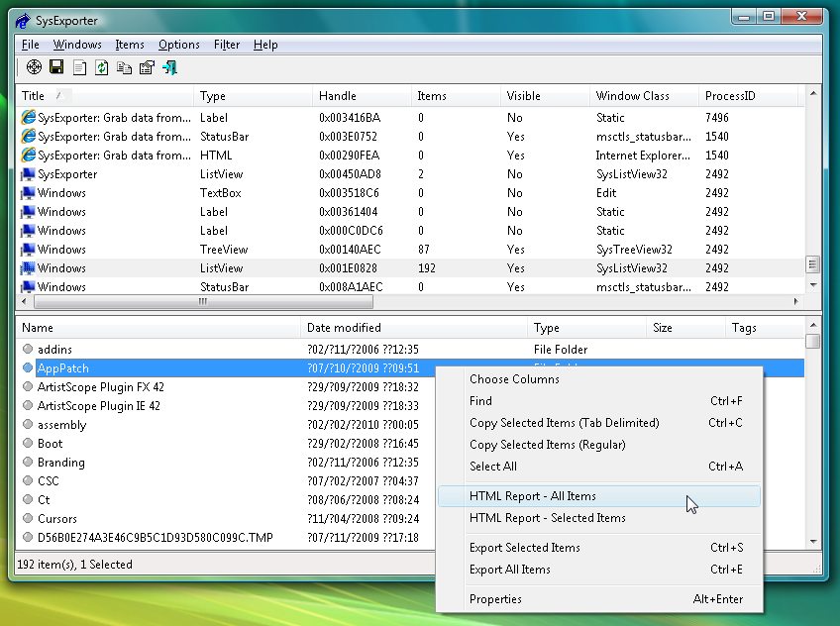This screenshot has height=626, width=840.
Task: Click the IE icon on the msctls_statusbar 1540 row
Action: [x=28, y=136]
